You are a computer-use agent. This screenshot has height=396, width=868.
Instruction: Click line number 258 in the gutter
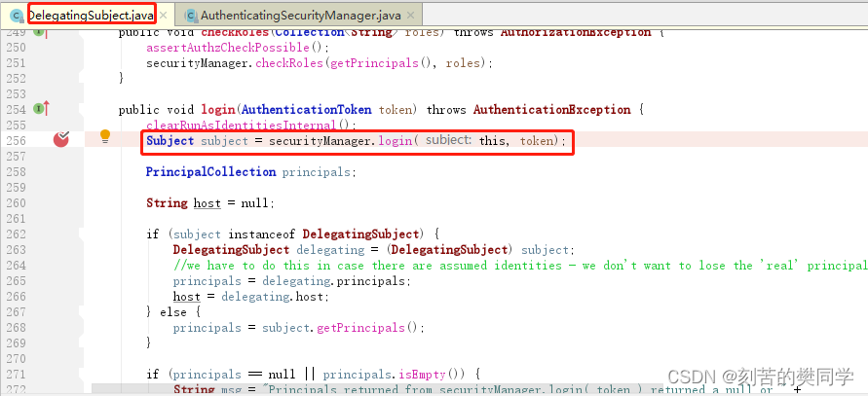(x=16, y=171)
